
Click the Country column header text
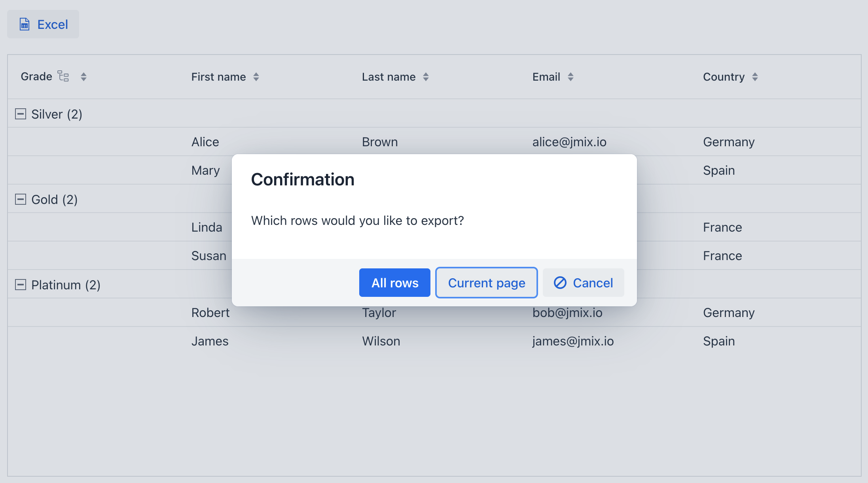724,77
